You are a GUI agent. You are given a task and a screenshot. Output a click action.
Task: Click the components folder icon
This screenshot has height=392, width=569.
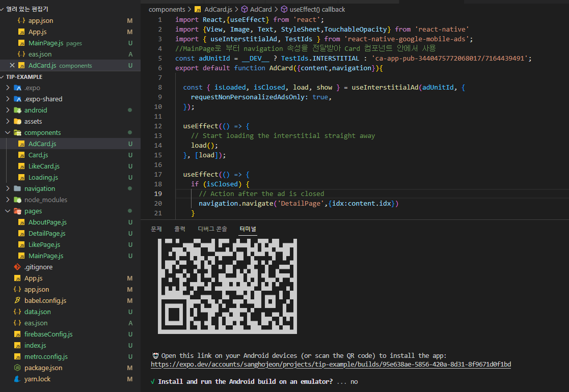point(17,133)
